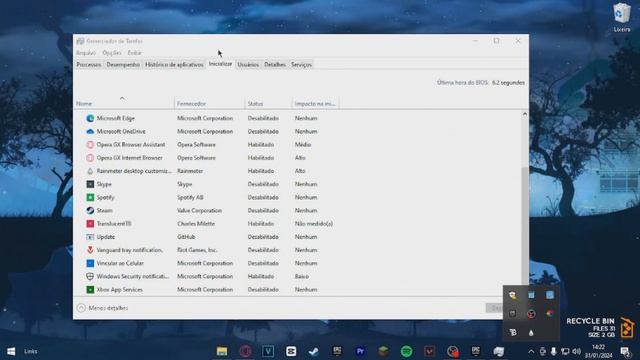Viewport: 640px width, 360px height.
Task: Collapse hidden tray icons chevron
Action: coord(531,351)
